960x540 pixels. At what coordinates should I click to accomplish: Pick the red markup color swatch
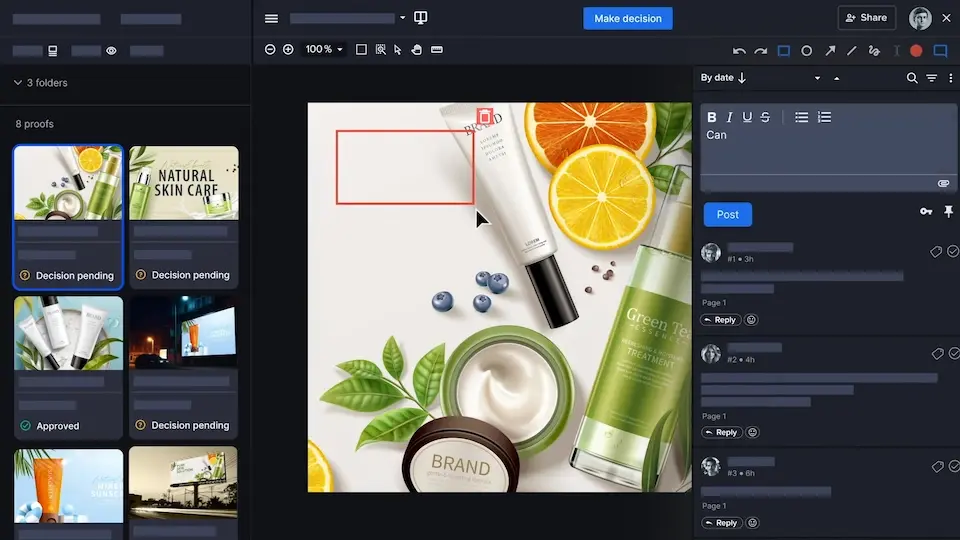[915, 50]
